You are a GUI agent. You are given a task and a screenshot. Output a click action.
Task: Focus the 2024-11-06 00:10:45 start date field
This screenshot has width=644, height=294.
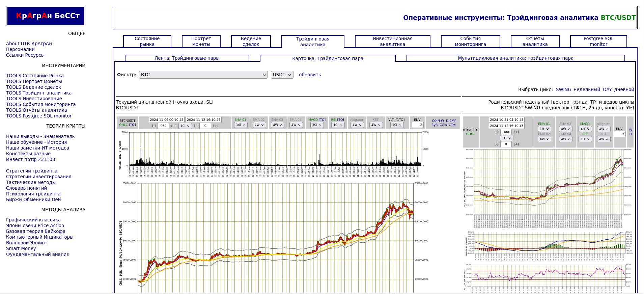coord(167,120)
